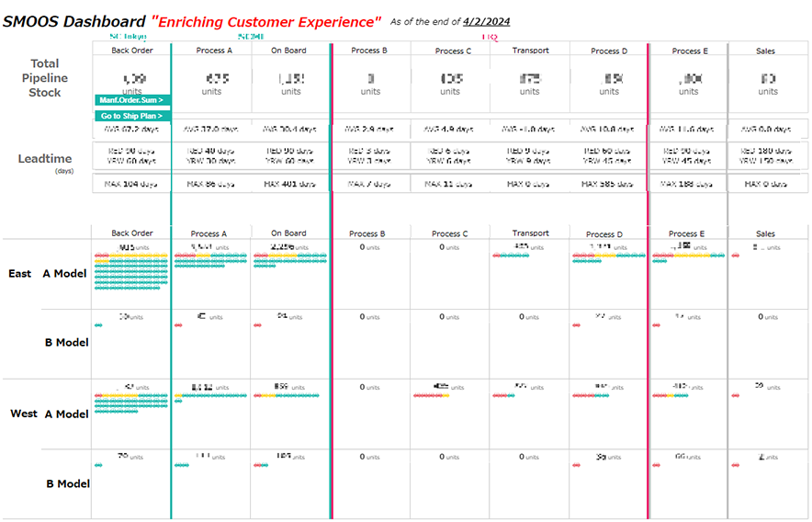This screenshot has width=812, height=522.
Task: Click Transport units in Total Pipeline Stock
Action: tap(530, 83)
